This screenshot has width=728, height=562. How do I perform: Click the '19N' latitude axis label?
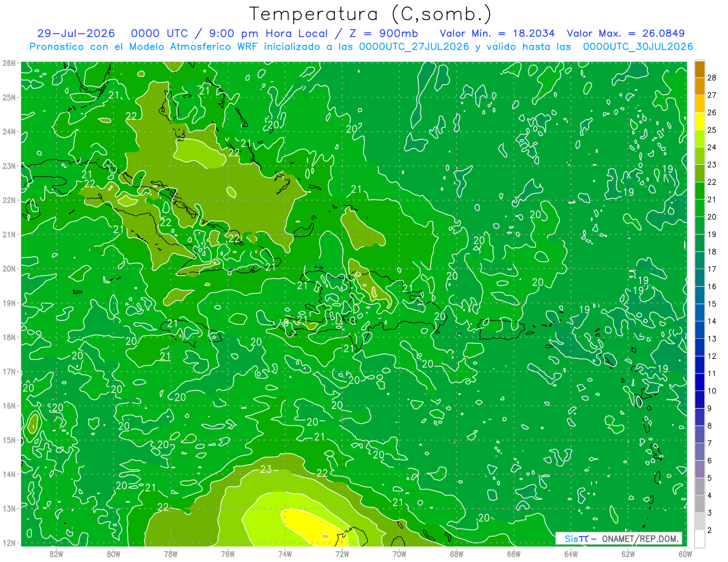coord(8,303)
